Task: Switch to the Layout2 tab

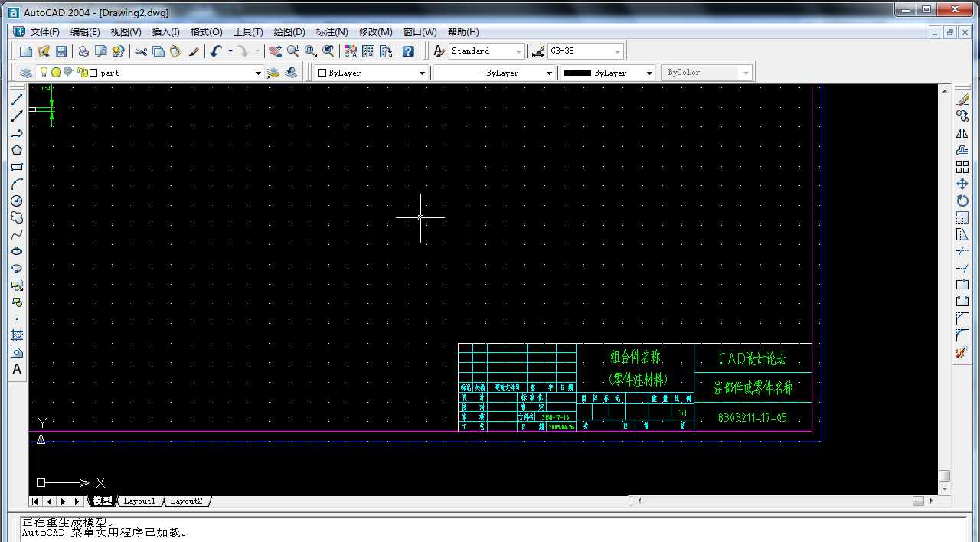Action: tap(186, 501)
